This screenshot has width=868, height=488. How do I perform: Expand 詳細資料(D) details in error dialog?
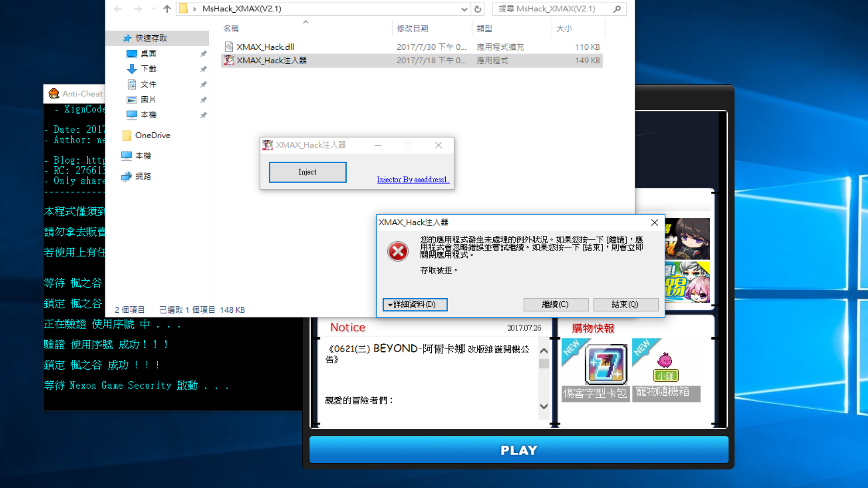point(415,305)
